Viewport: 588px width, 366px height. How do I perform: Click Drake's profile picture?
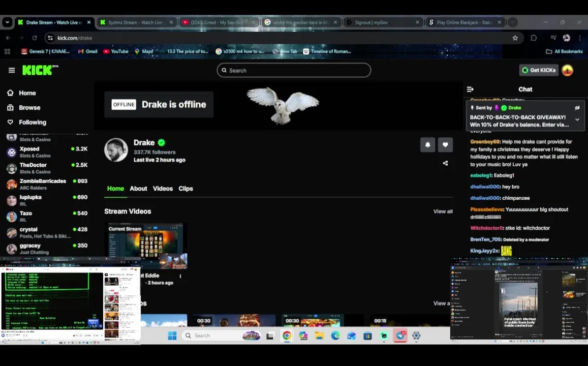click(116, 150)
